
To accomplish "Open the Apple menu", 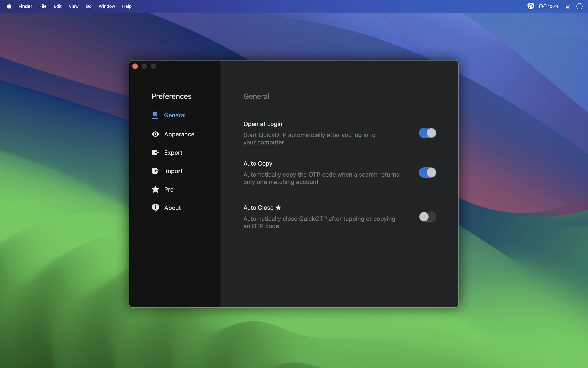I will coord(9,6).
